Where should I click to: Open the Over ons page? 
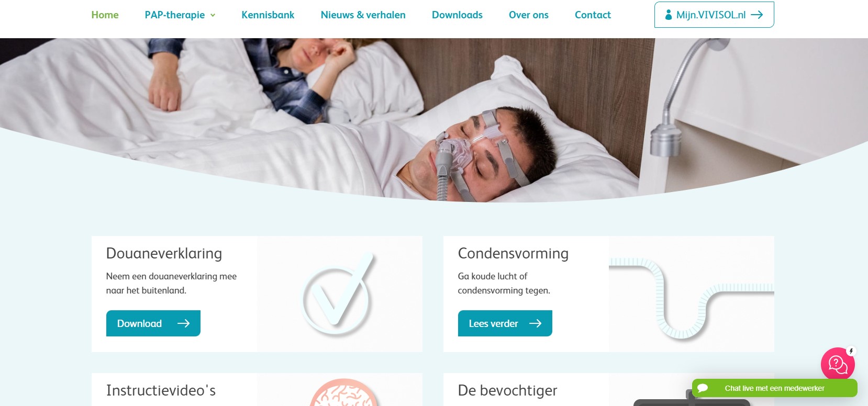point(529,15)
